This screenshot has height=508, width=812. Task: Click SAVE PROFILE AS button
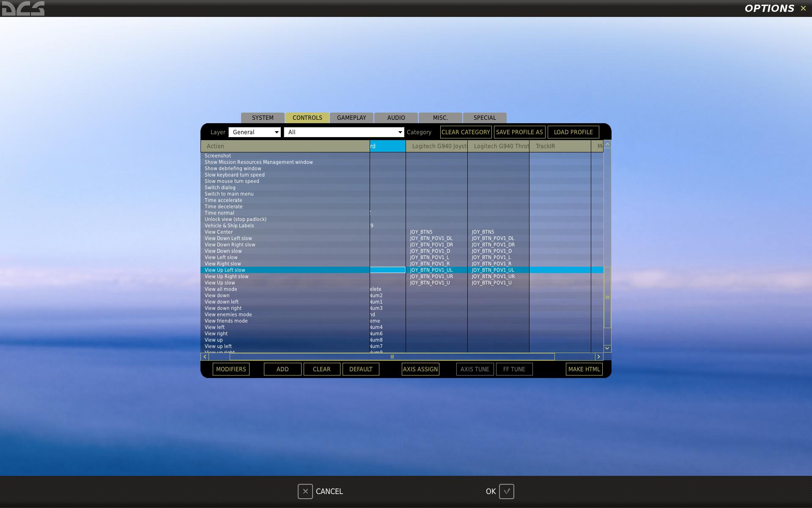click(519, 132)
